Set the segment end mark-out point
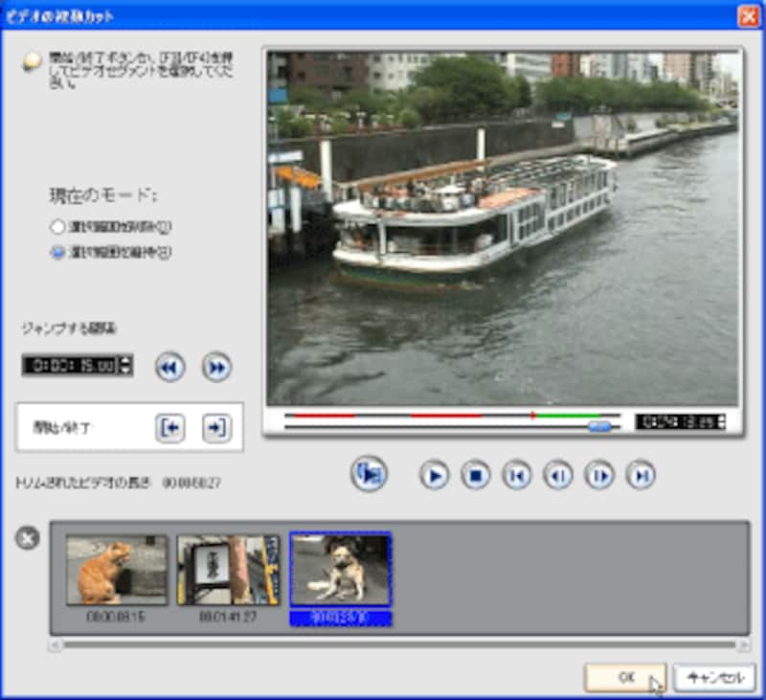Screen dimensions: 766x700 point(216,428)
